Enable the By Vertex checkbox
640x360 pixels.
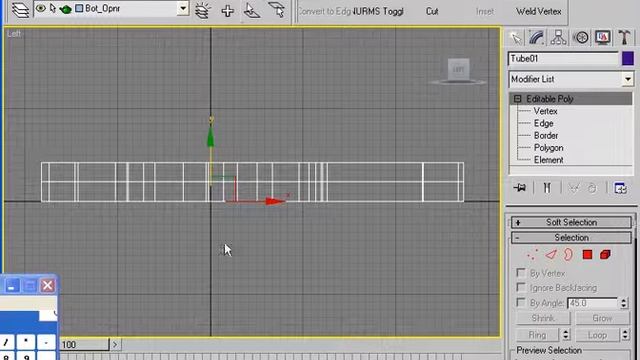[x=521, y=272]
